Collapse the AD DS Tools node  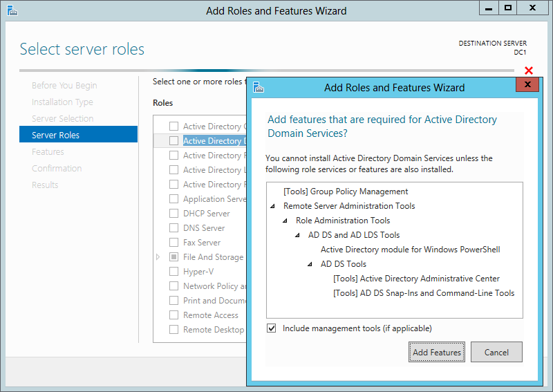[x=310, y=264]
